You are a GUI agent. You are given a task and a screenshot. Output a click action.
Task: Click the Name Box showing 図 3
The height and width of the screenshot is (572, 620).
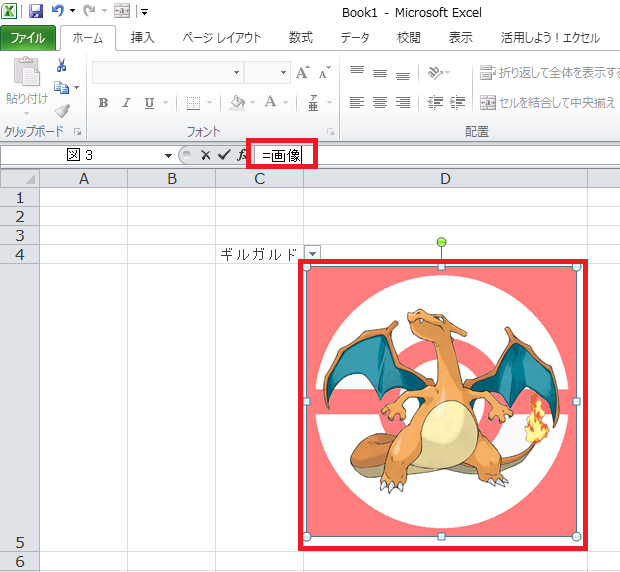coord(81,155)
